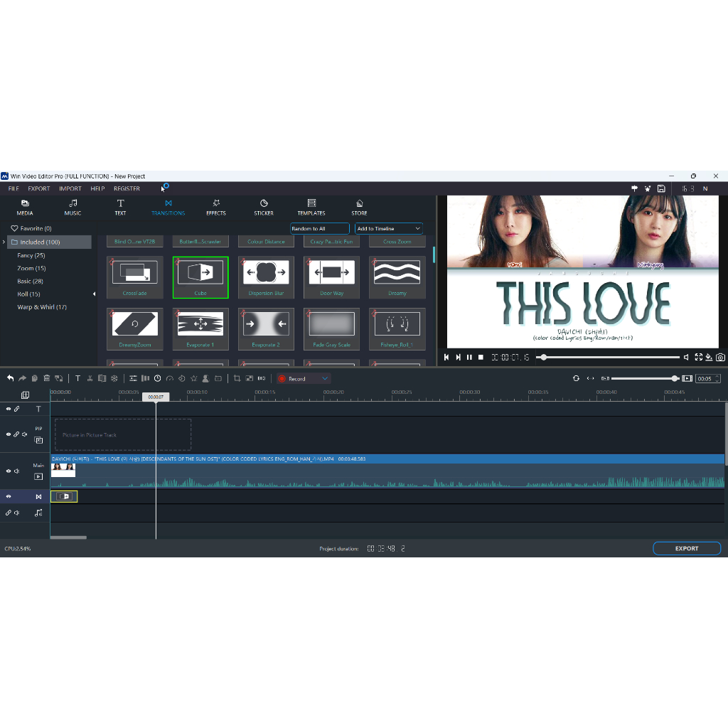Expand the Record dropdown arrow
Screen dimensions: 728x728
(325, 379)
